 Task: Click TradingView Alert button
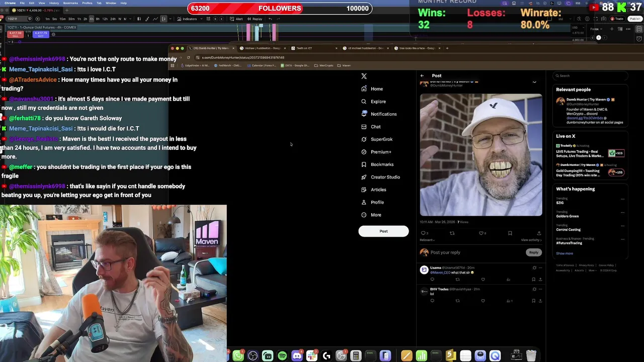236,19
